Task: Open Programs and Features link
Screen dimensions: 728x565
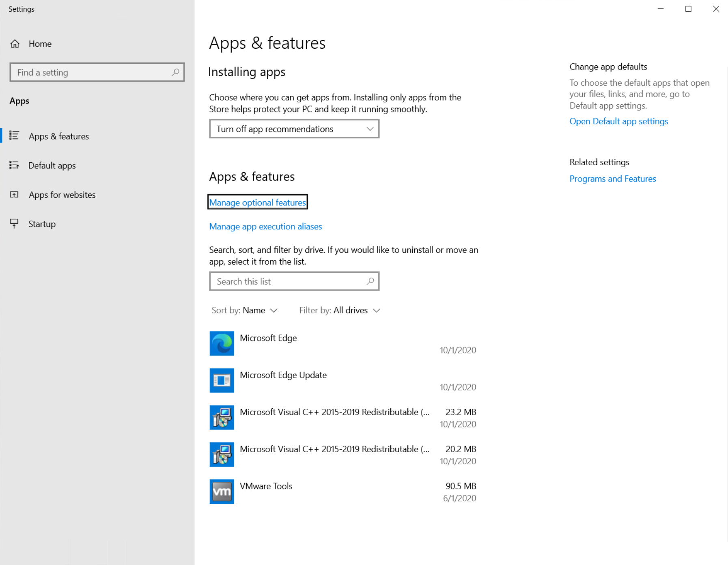Action: point(612,179)
